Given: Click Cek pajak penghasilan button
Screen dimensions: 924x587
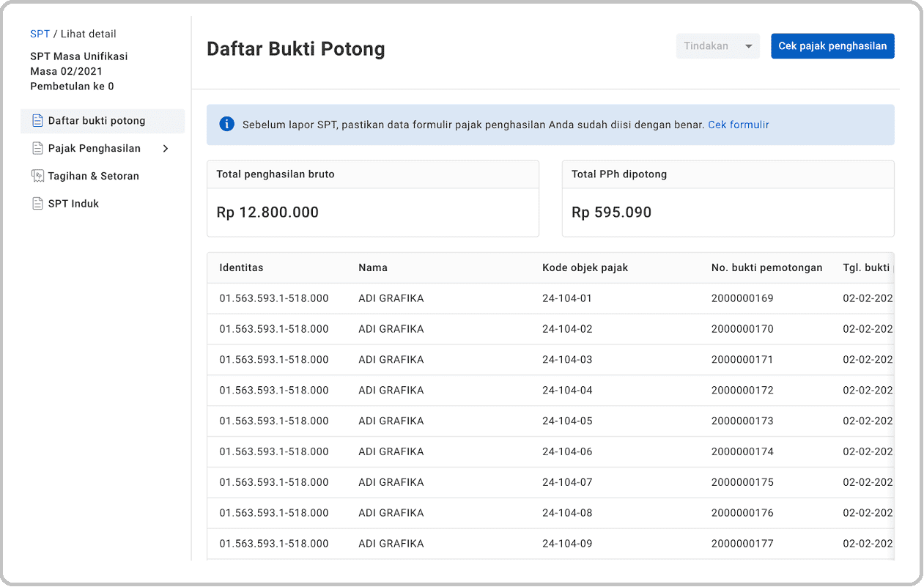Looking at the screenshot, I should click(832, 46).
